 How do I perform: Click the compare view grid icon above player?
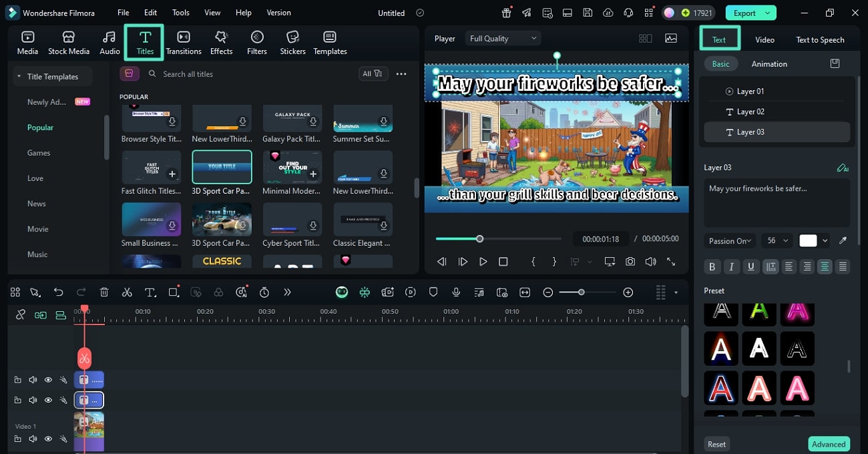tap(645, 39)
